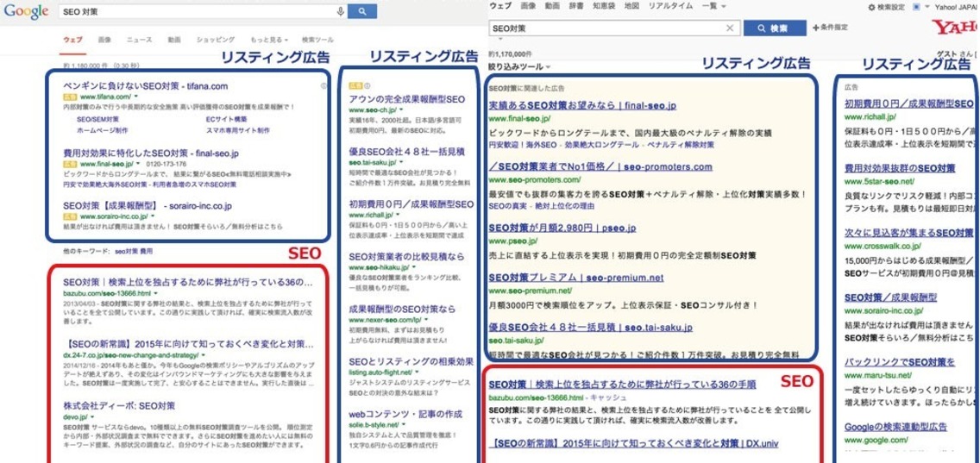Open side ad webコンテンツ・記事の作成
Viewport: 980px width, 463px height.
tap(405, 414)
